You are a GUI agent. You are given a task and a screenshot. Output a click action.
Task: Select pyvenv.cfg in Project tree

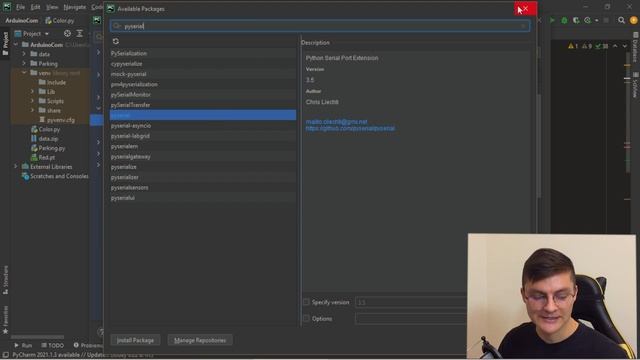coord(60,120)
